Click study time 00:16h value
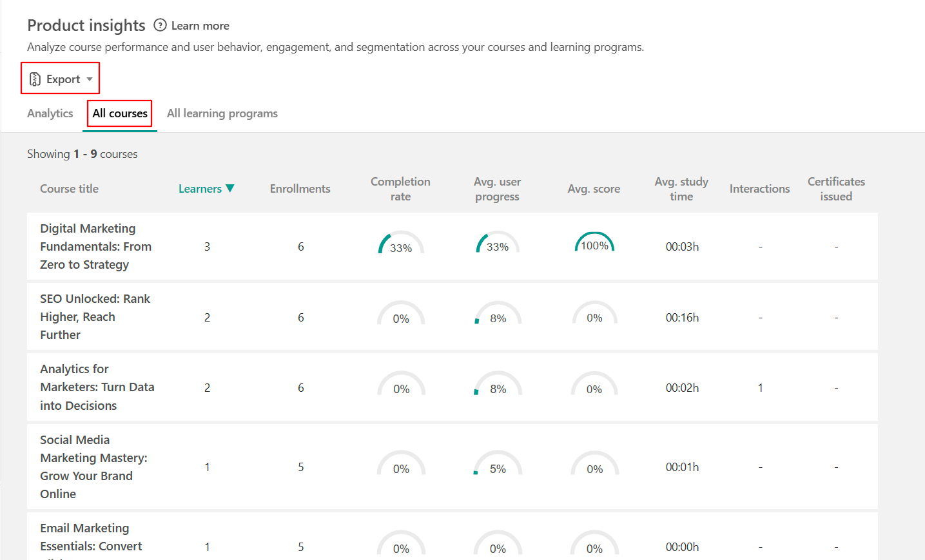 click(x=682, y=317)
